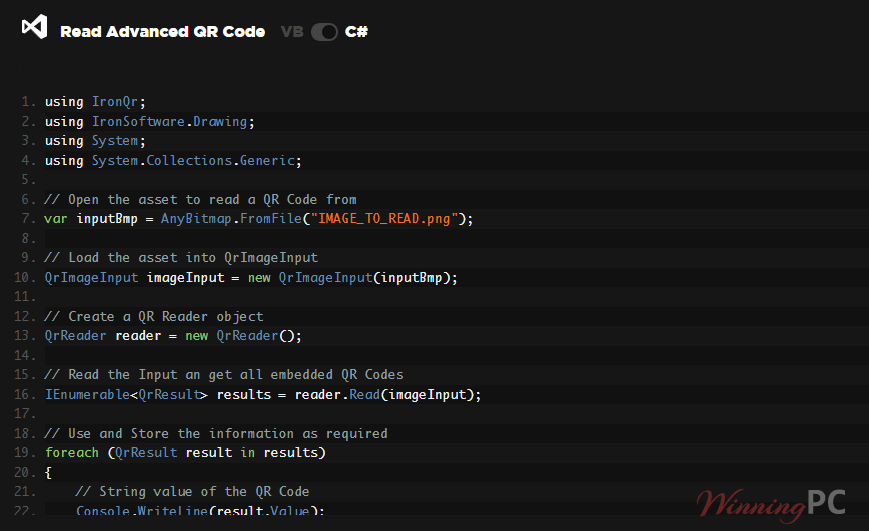Image resolution: width=869 pixels, height=531 pixels.
Task: Click 'var inputBmp' on line 7
Action: click(91, 219)
